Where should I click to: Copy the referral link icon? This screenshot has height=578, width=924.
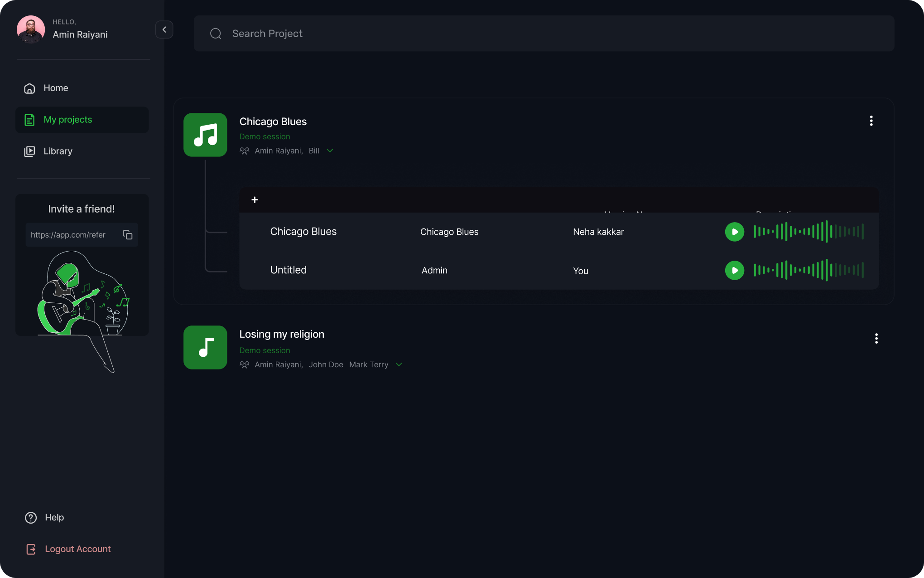(x=128, y=235)
